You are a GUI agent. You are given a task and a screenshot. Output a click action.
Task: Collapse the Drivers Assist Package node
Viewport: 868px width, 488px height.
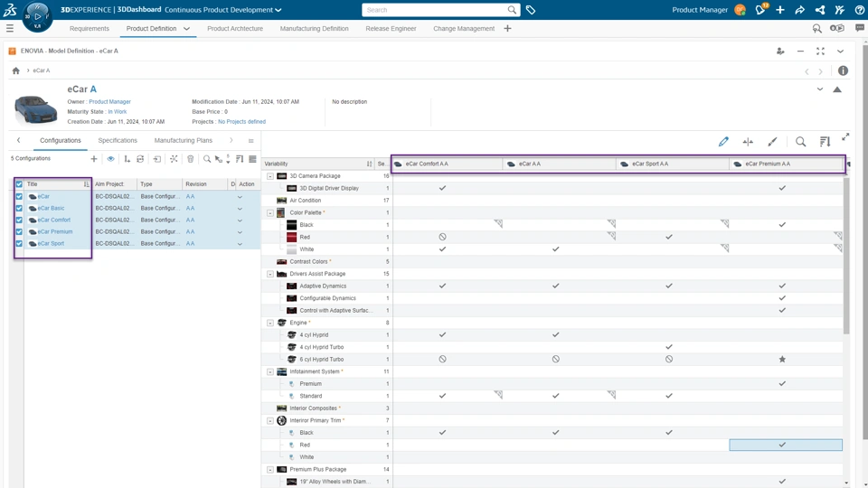pos(270,274)
